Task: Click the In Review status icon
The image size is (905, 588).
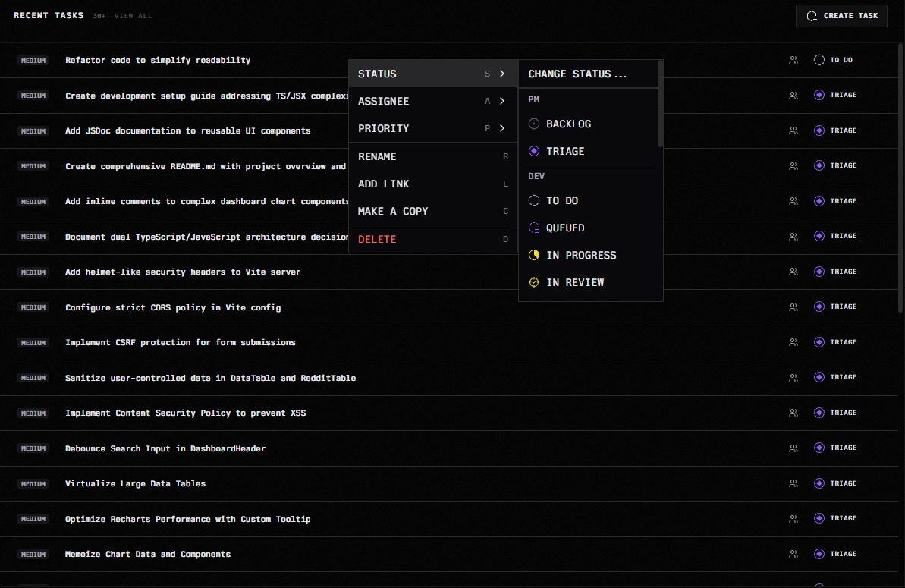Action: (534, 282)
